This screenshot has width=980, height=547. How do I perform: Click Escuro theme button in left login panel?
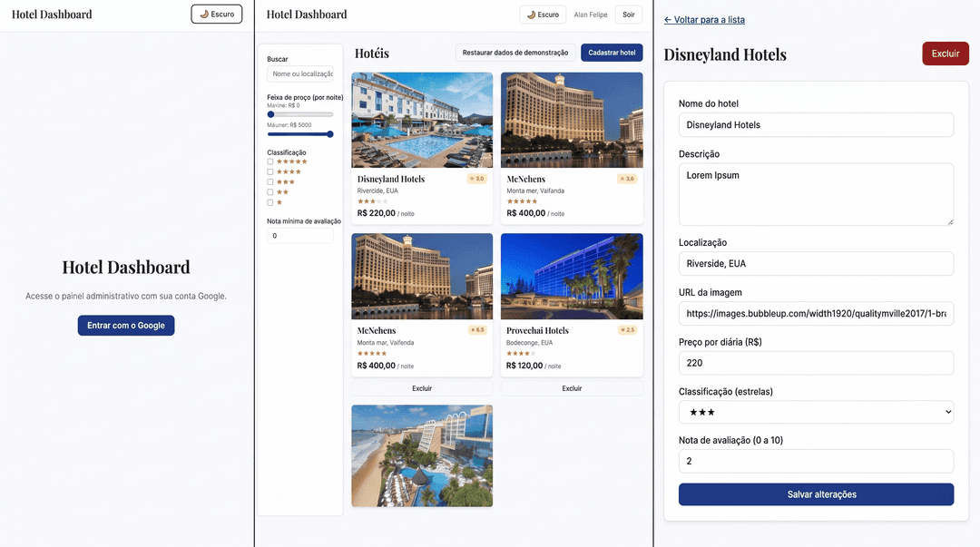tap(216, 14)
